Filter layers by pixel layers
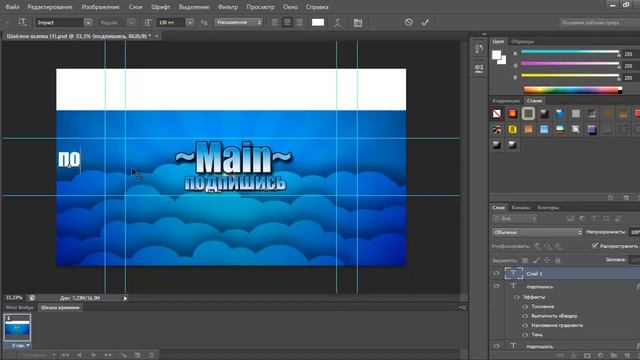640x360 pixels. click(571, 219)
